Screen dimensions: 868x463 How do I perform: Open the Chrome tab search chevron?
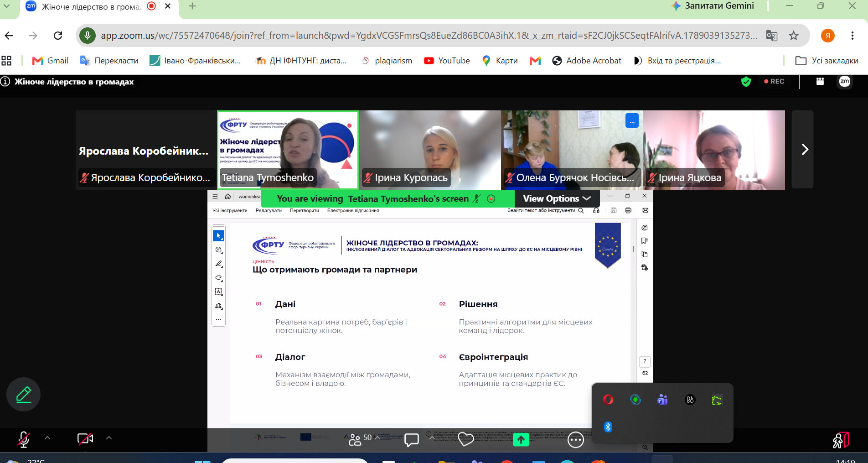[7, 6]
